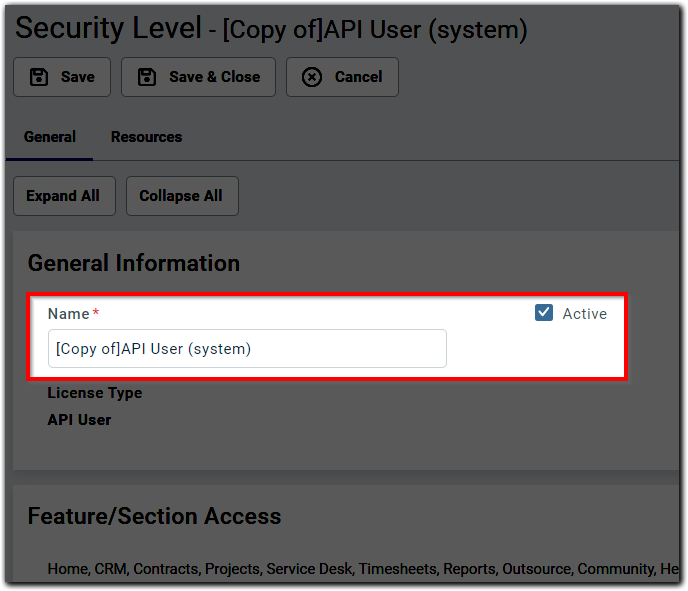Open the Resources tab
The height and width of the screenshot is (591, 688).
click(147, 137)
